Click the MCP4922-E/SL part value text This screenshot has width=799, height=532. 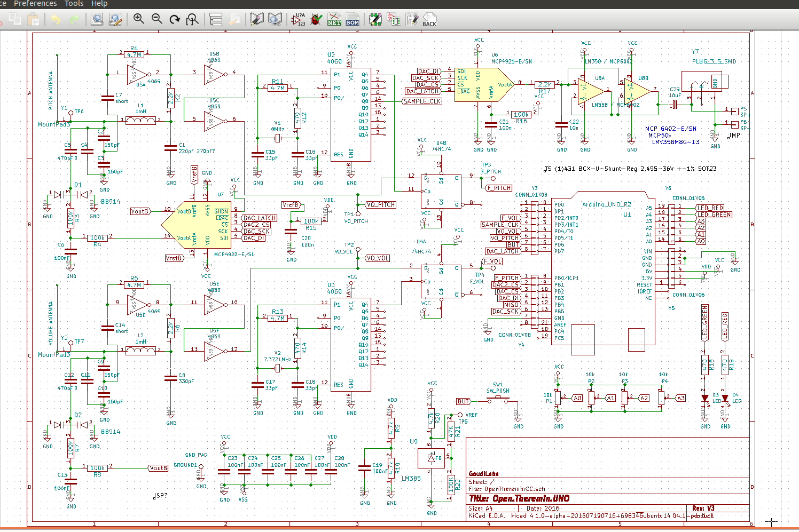coord(234,255)
